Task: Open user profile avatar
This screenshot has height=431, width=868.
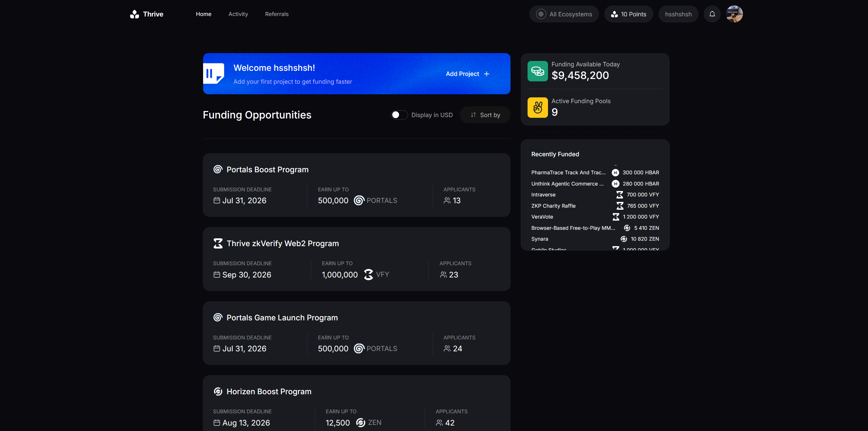Action: coord(734,14)
